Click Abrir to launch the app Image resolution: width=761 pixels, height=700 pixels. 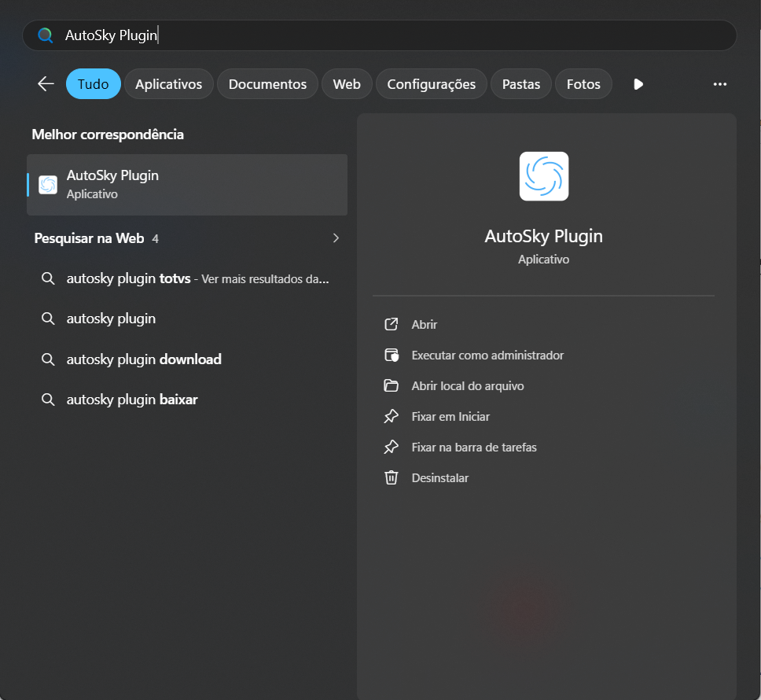pyautogui.click(x=425, y=324)
